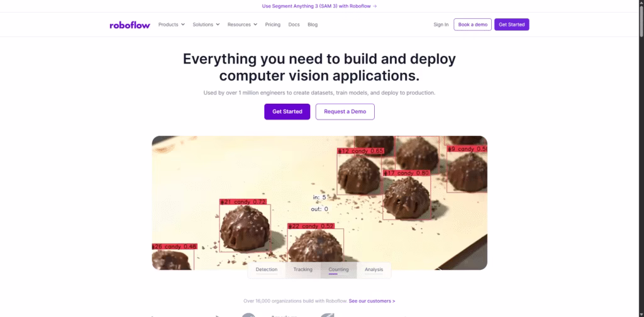Click the roboflow logo
This screenshot has width=644, height=317.
[x=130, y=25]
